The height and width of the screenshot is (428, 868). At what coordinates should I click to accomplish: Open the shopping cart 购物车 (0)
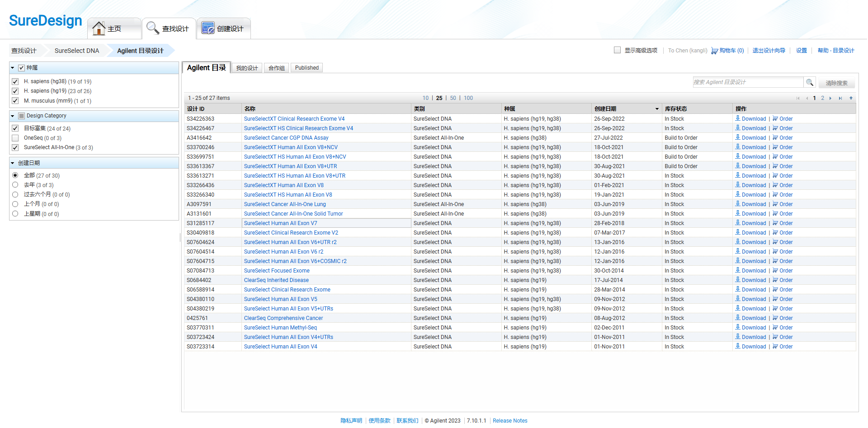click(x=727, y=51)
